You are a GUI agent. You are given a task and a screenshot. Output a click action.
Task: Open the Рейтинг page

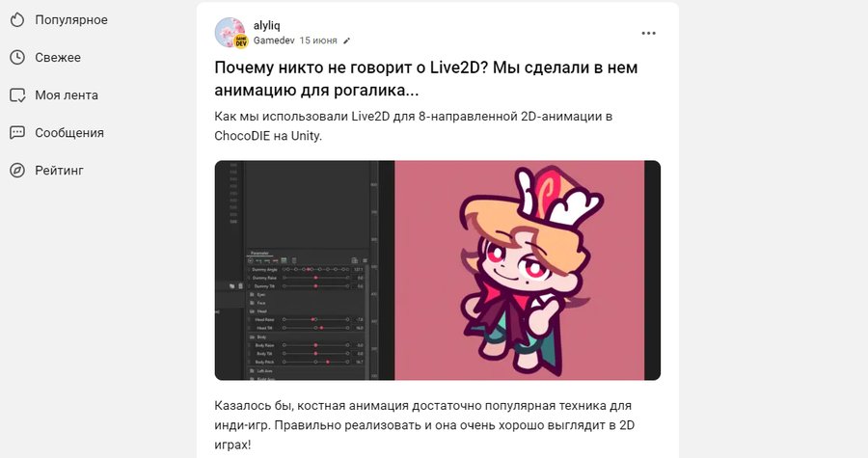click(59, 171)
